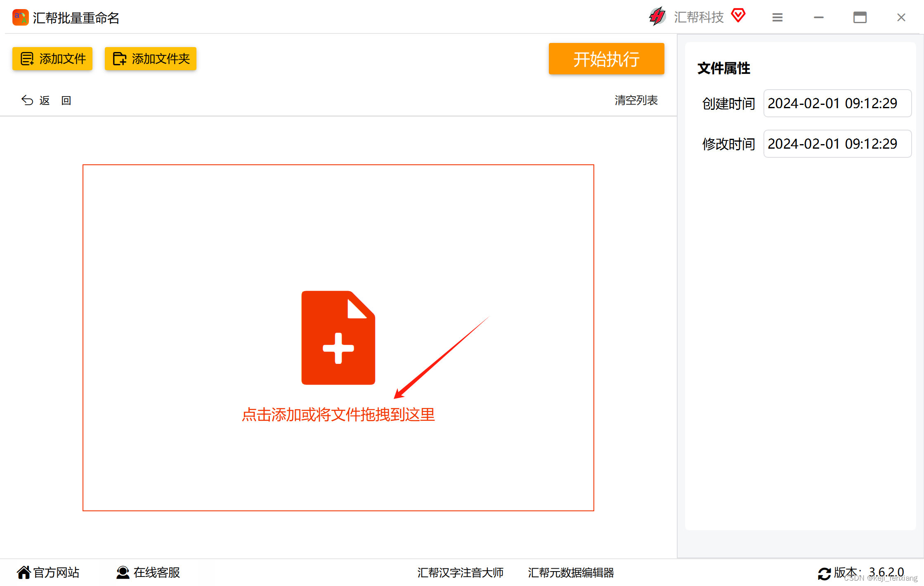Go back using the 返回 button

tap(46, 100)
